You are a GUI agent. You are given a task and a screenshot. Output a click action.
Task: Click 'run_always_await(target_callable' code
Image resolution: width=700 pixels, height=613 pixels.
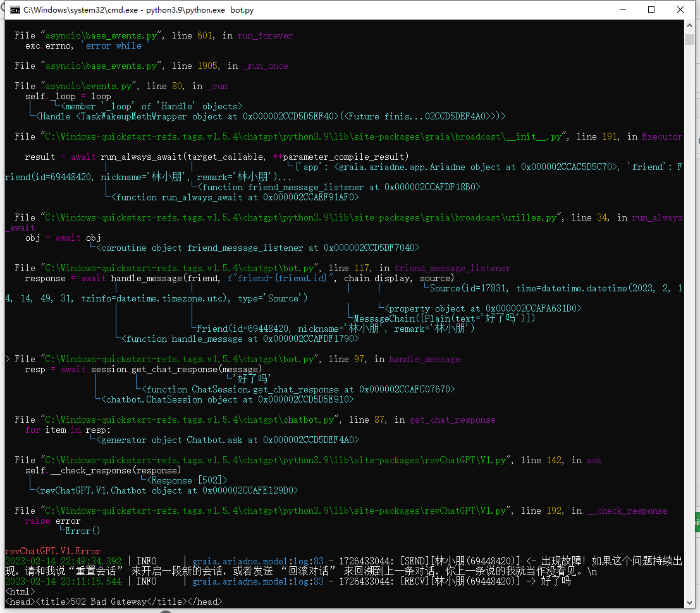tap(182, 157)
